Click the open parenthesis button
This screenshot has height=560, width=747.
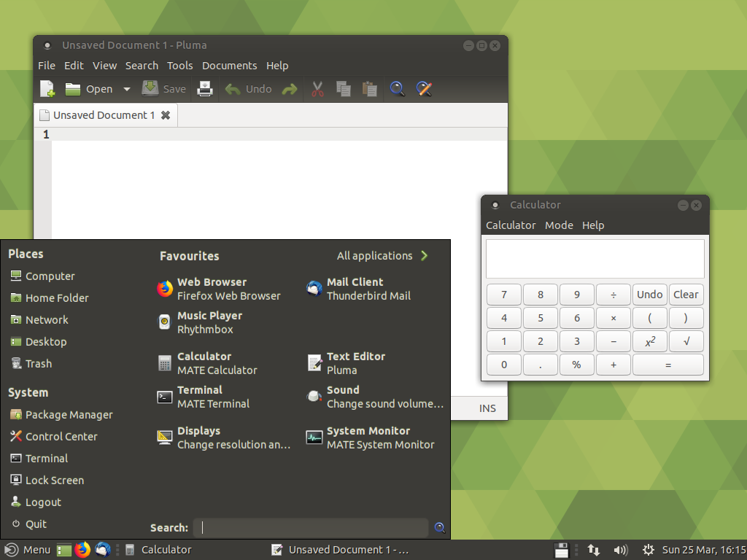(650, 318)
